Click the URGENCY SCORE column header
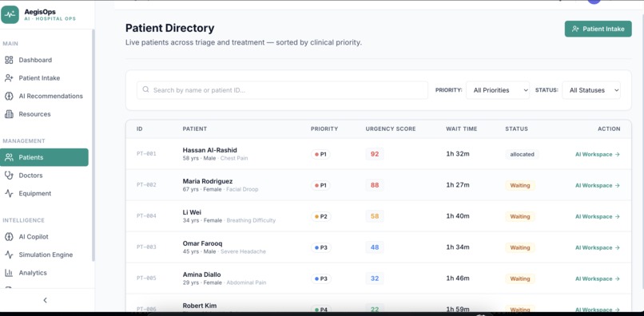644x316 pixels. coord(391,128)
